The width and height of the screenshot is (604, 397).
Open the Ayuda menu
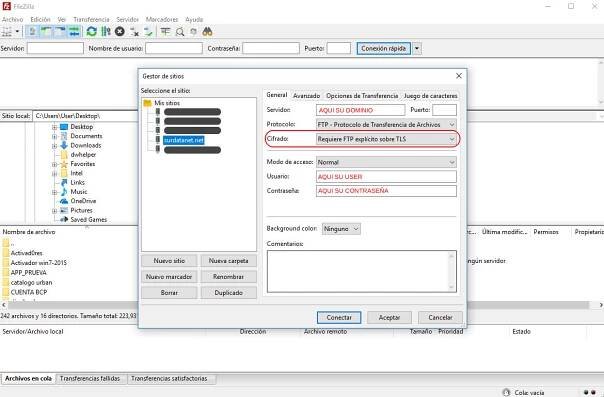tap(194, 19)
